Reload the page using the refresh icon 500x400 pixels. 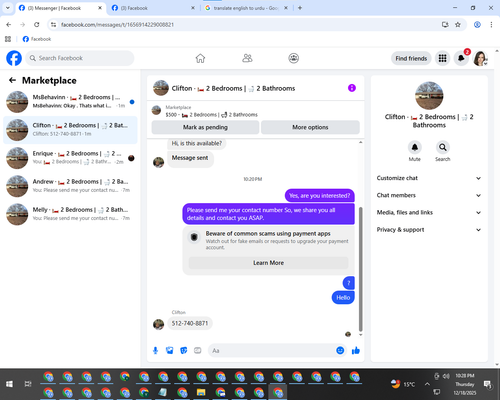[x=37, y=25]
